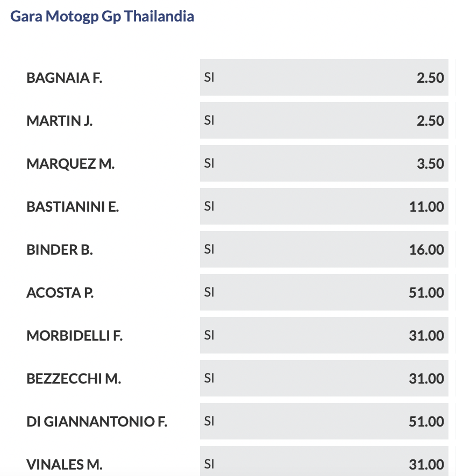Click the BEZZECCHI M. rider name
The image size is (456, 476).
pyautogui.click(x=74, y=379)
